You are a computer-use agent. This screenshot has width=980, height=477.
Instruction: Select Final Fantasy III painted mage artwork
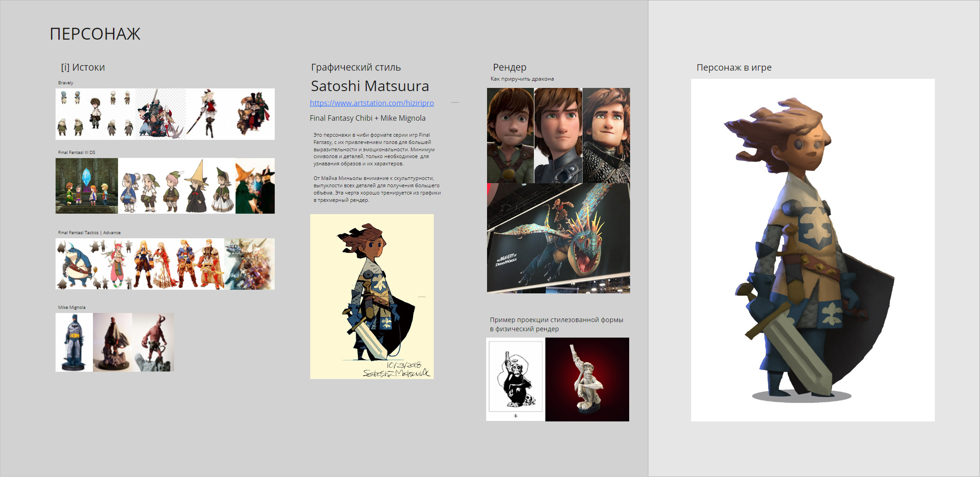255,186
